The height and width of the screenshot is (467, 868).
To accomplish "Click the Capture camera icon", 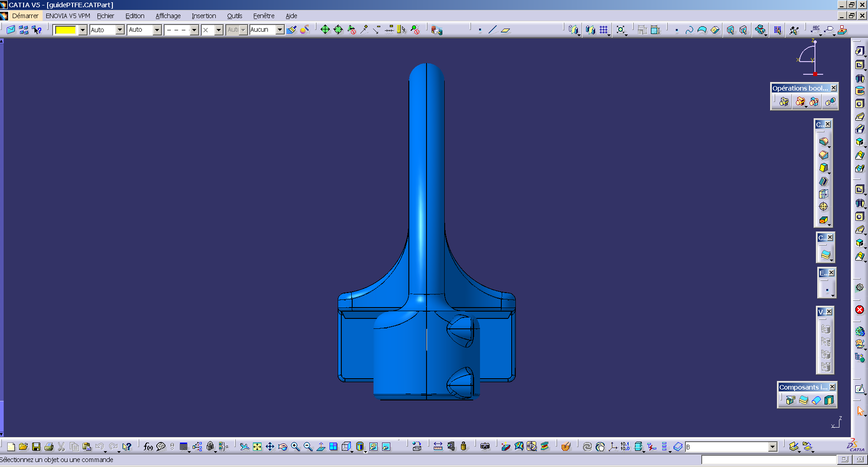I will [485, 447].
